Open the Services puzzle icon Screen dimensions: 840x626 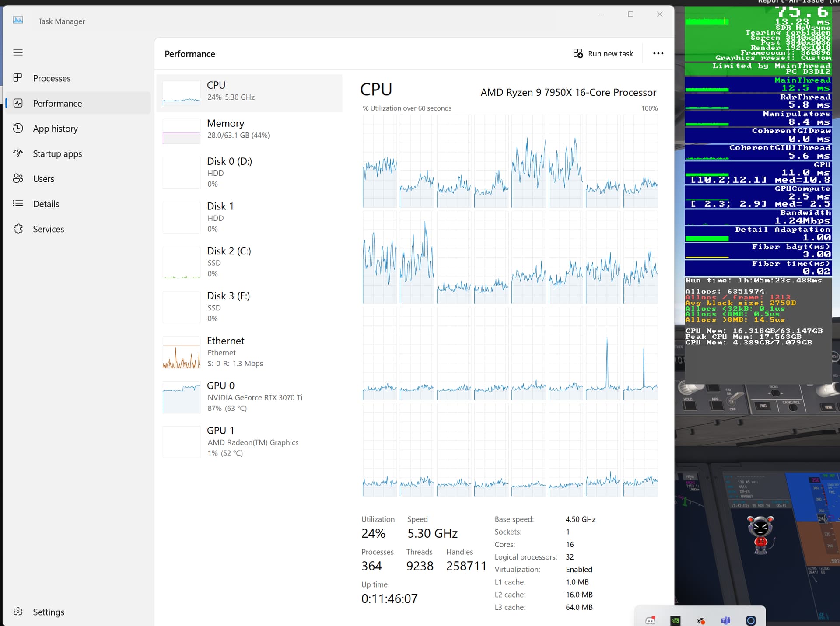tap(18, 229)
